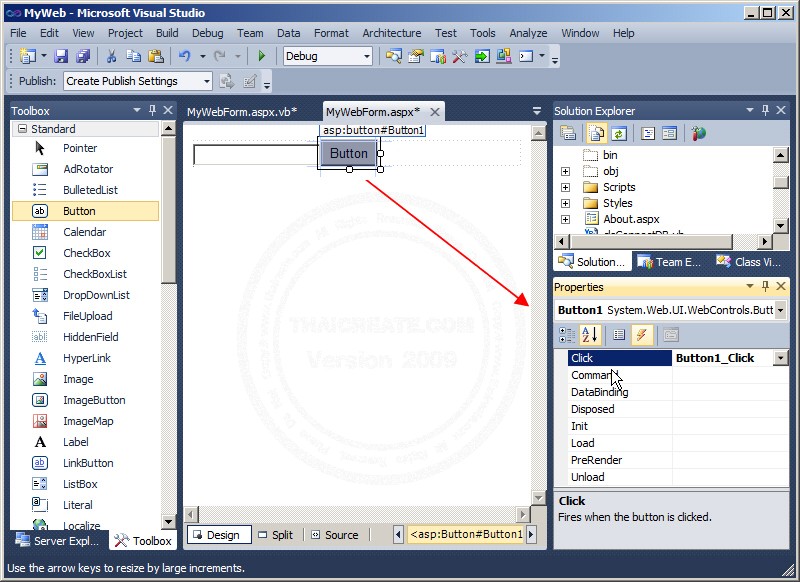
Task: Click the Start Page green arrow icon
Action: point(482,56)
